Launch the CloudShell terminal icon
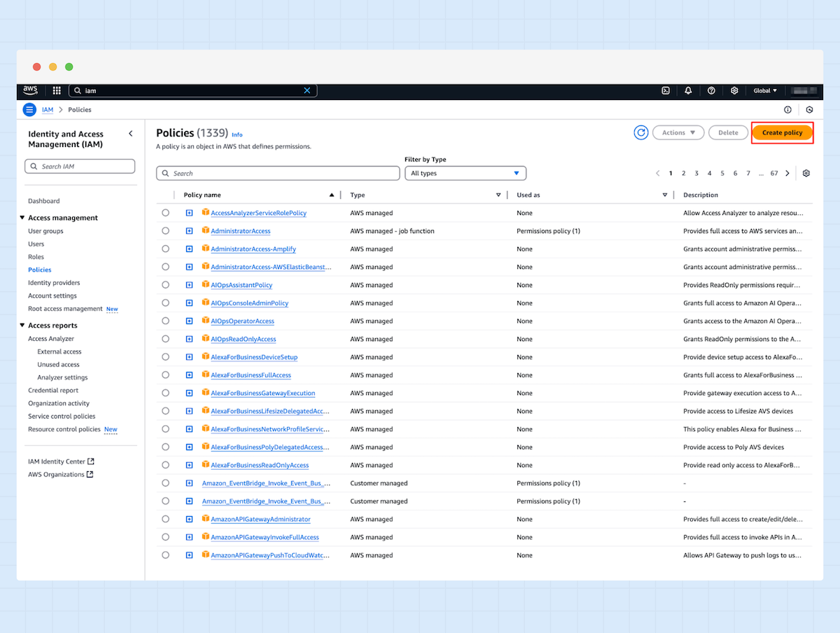This screenshot has width=840, height=633. [x=666, y=90]
